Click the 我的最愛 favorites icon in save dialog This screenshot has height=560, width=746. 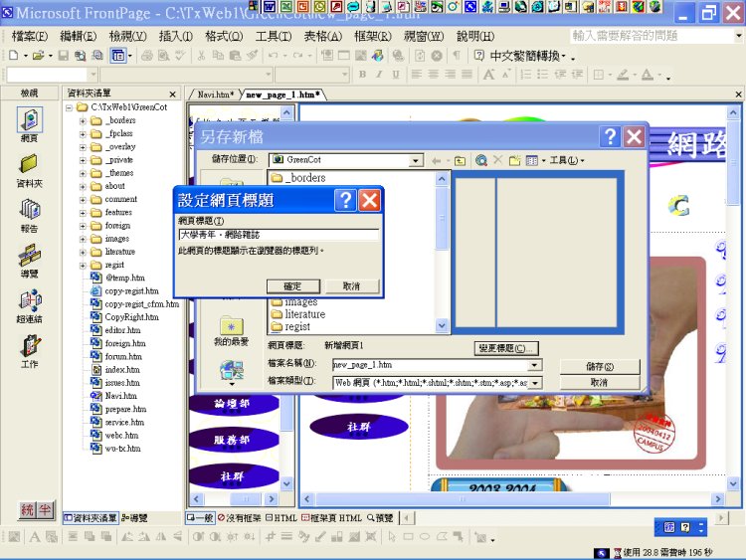tap(231, 326)
